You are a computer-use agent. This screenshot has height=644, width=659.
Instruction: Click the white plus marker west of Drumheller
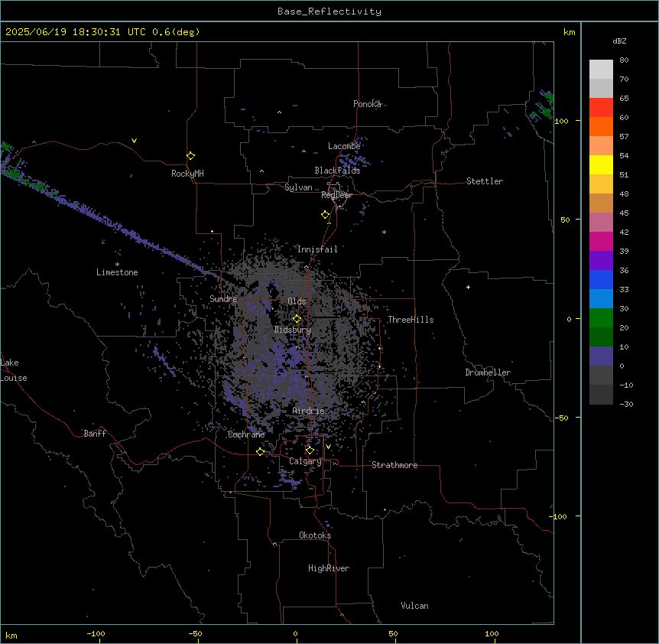(x=468, y=287)
